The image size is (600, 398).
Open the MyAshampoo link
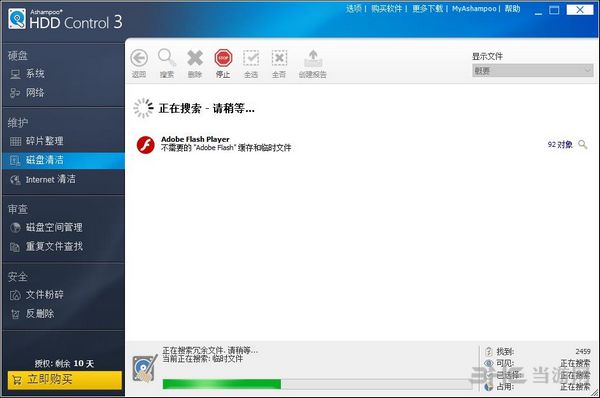point(474,8)
